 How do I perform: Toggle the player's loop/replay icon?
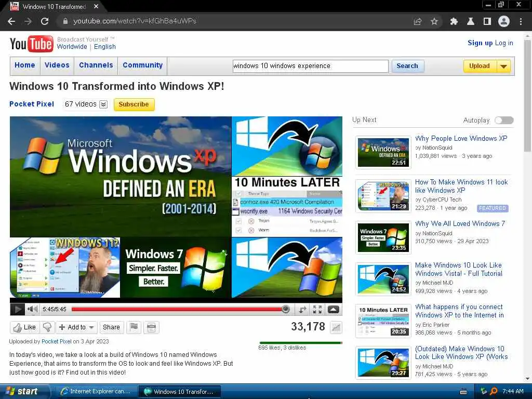302,309
